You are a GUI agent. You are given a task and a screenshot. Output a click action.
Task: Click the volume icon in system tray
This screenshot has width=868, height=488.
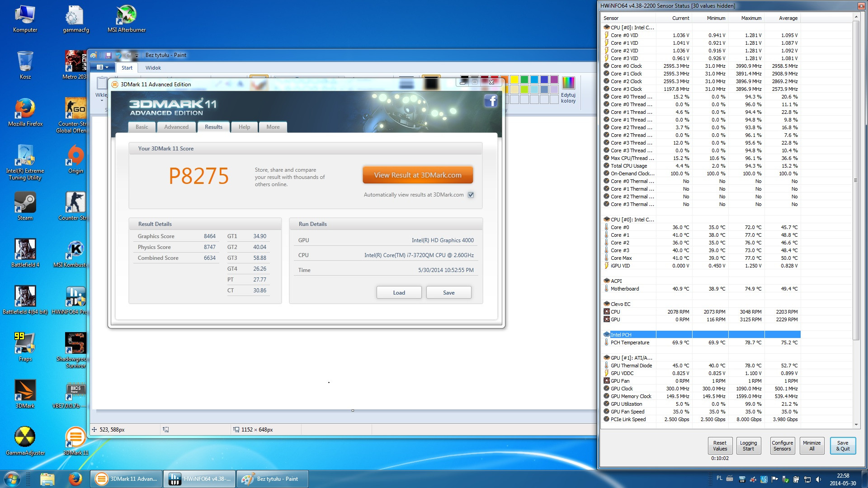pos(818,479)
